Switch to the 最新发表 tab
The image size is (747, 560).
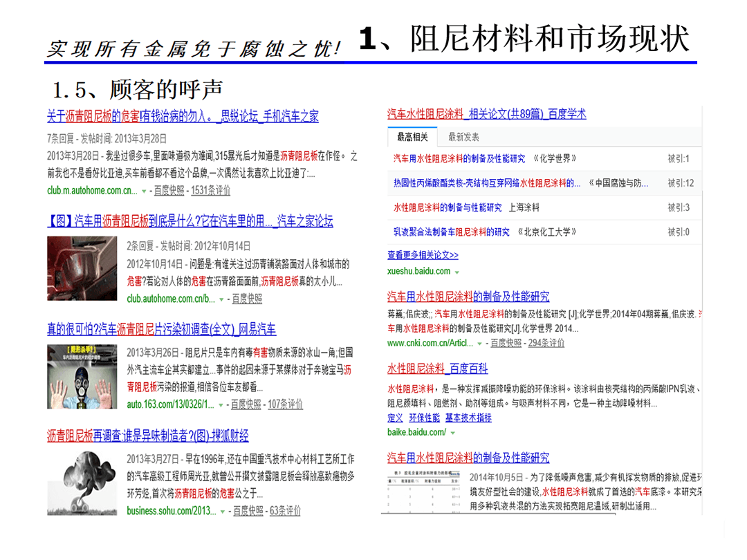coord(463,137)
